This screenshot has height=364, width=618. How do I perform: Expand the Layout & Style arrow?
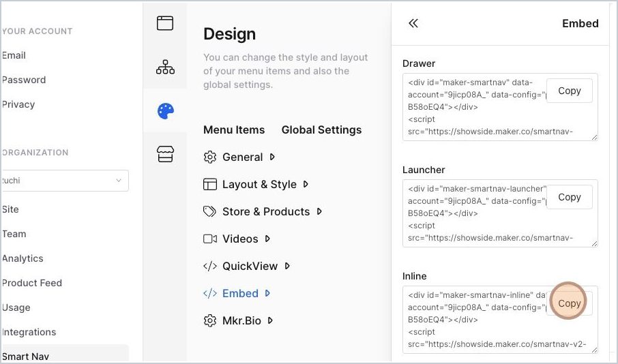[x=306, y=184]
